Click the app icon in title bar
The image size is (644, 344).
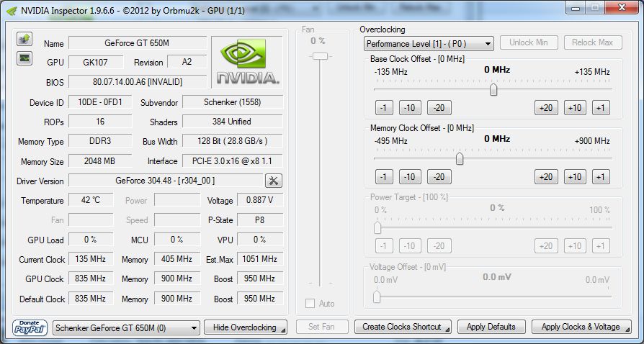[12, 11]
